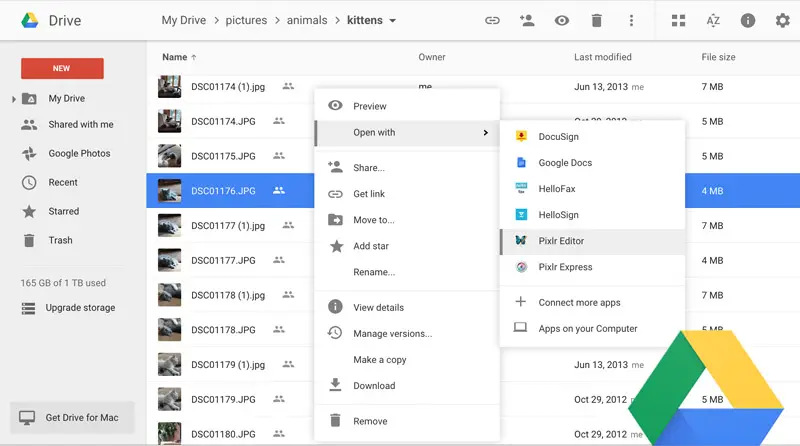Click the eye Preview icon in toolbar
The height and width of the screenshot is (446, 800).
(x=562, y=20)
